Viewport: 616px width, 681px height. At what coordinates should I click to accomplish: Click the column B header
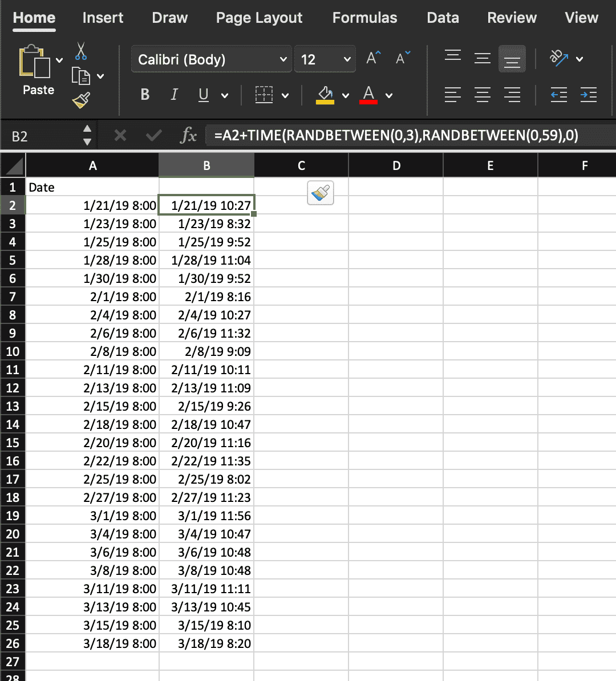tap(206, 166)
